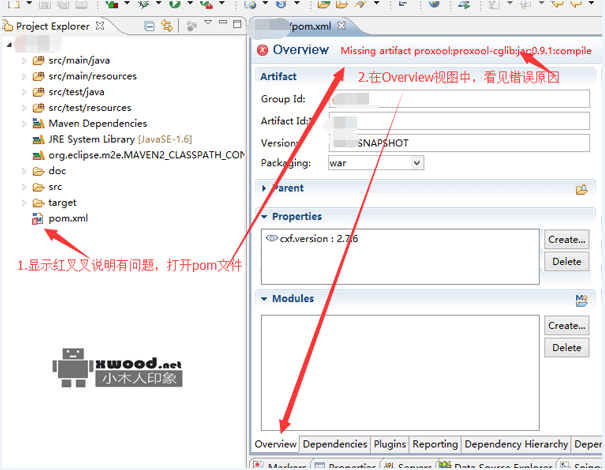The image size is (605, 470).
Task: Switch to the Dependencies tab
Action: (335, 444)
